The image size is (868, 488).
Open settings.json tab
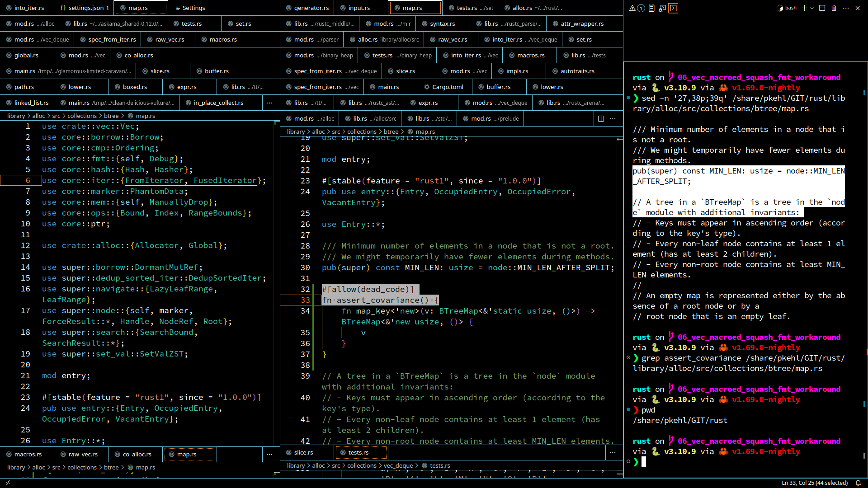[x=84, y=8]
